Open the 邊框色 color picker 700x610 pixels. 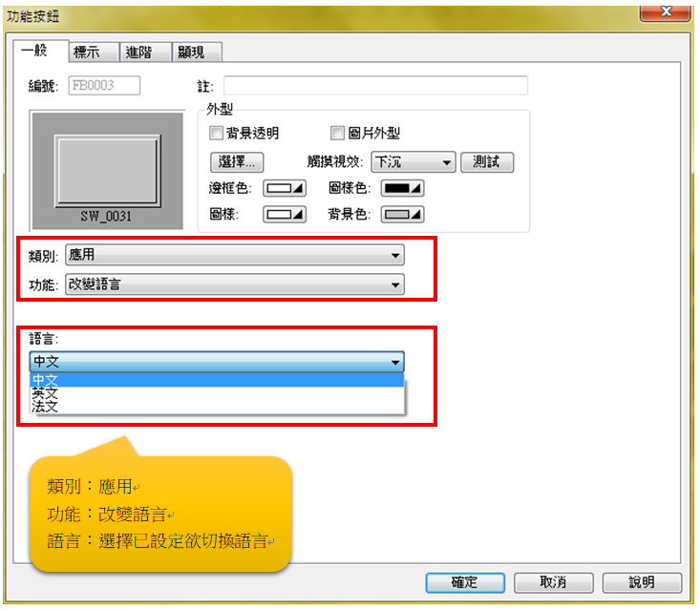285,188
